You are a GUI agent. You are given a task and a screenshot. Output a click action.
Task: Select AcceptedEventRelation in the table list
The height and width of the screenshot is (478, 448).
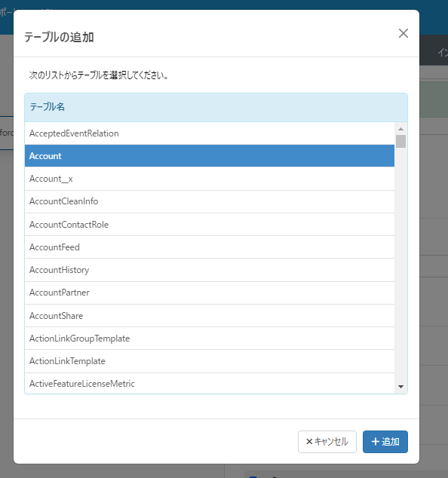[210, 133]
